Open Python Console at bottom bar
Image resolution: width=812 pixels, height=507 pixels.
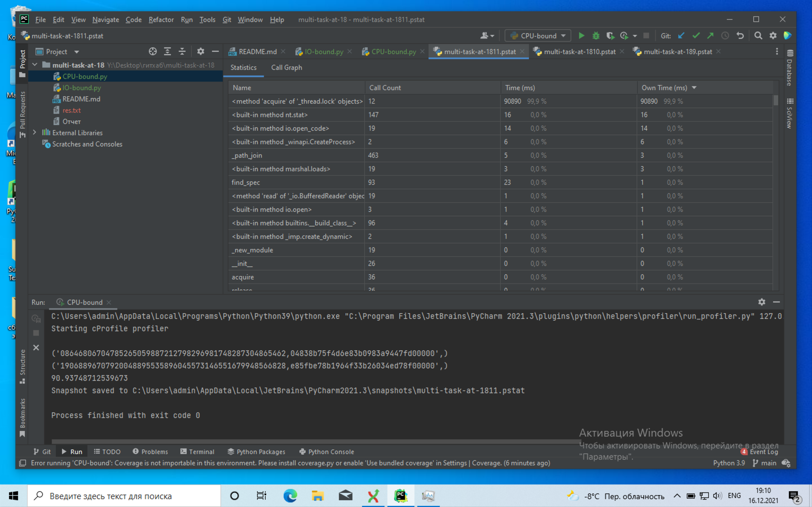(326, 451)
